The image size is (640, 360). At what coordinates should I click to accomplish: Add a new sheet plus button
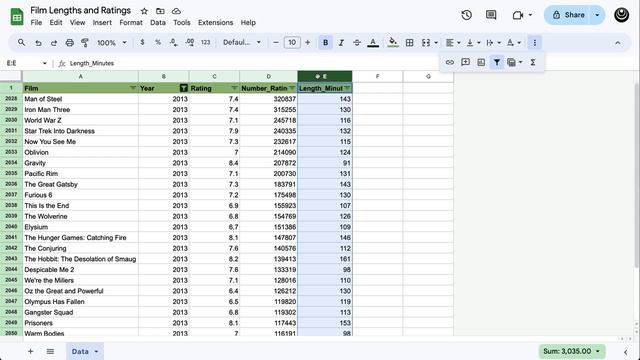[x=31, y=351]
